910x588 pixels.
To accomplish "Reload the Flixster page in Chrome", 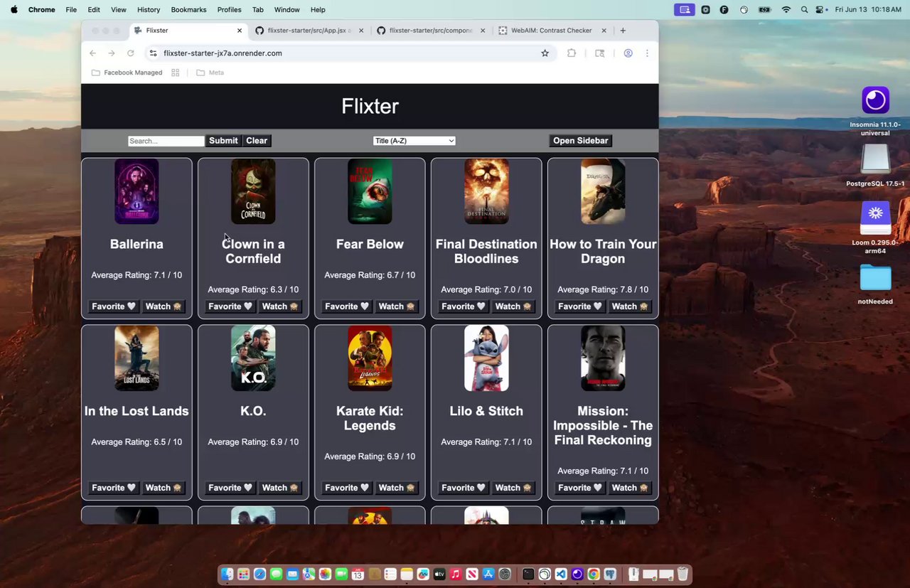I will (x=130, y=53).
